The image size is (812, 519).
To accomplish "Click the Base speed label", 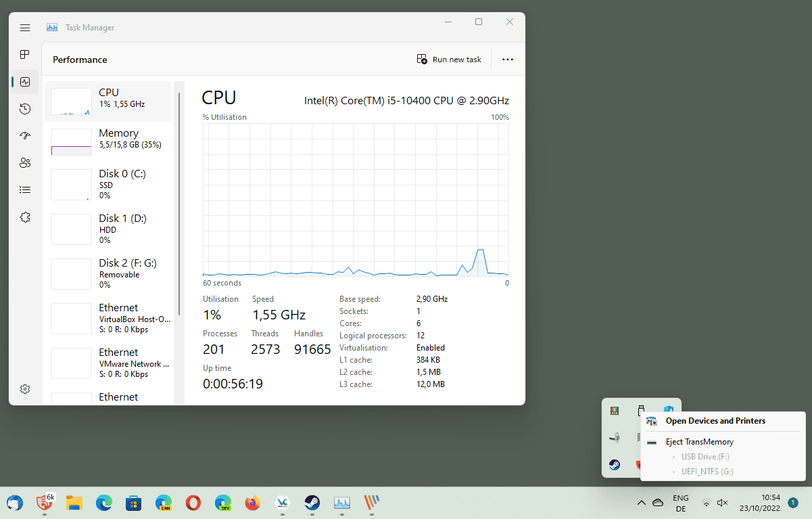I will point(360,298).
